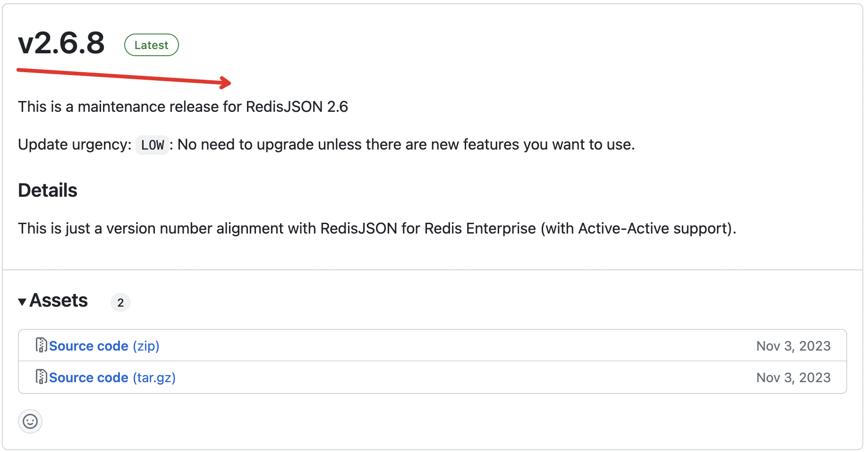Click 'Redis Enterprise' in the Details paragraph
Image resolution: width=868 pixels, height=452 pixels.
pyautogui.click(x=480, y=228)
